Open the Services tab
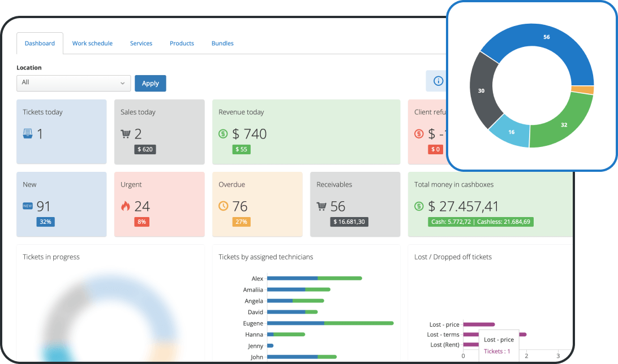The width and height of the screenshot is (618, 364). pyautogui.click(x=141, y=43)
